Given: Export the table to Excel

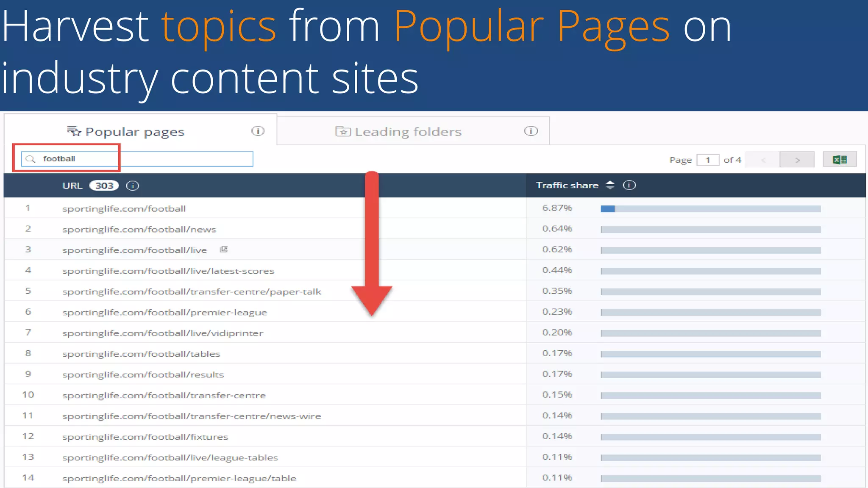Looking at the screenshot, I should 840,159.
